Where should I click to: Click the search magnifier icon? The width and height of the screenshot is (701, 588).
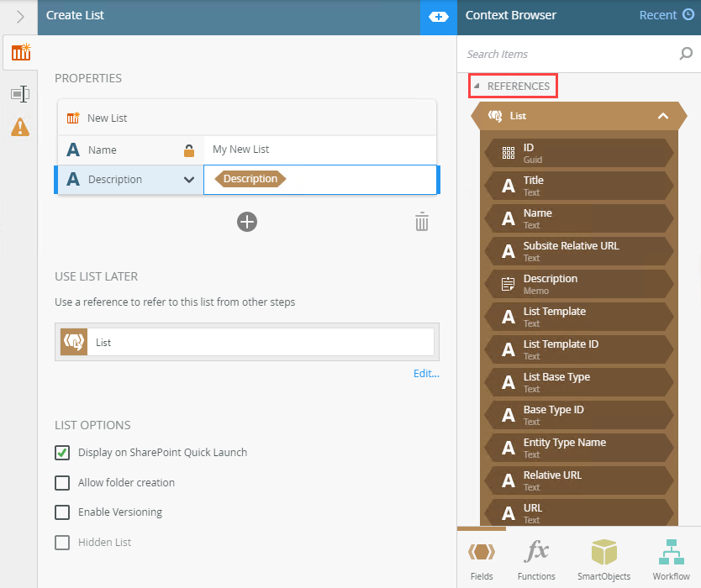click(686, 55)
